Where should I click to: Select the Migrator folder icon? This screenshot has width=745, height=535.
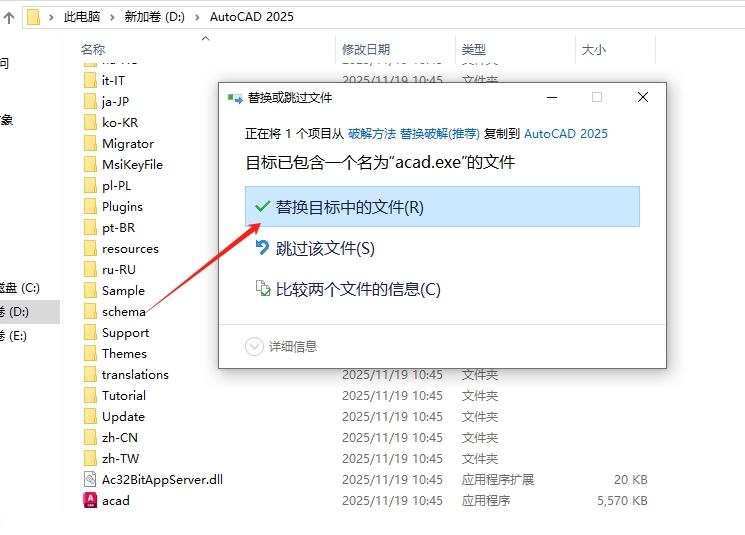pos(90,143)
